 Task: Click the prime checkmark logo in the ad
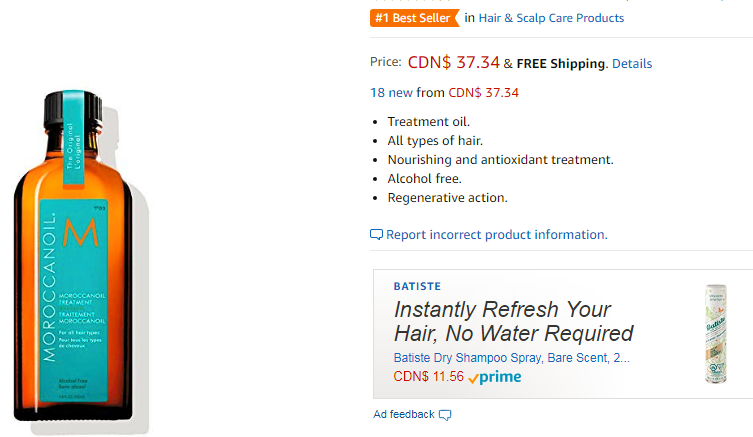(495, 377)
